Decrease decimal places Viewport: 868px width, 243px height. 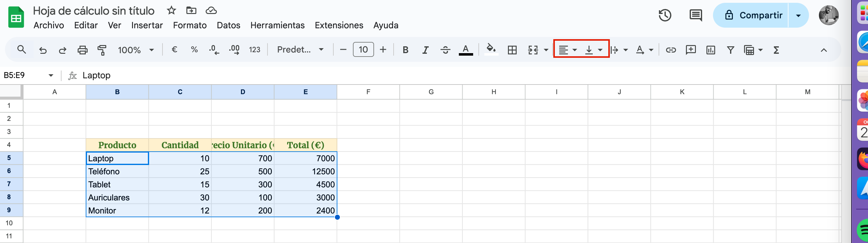(214, 50)
